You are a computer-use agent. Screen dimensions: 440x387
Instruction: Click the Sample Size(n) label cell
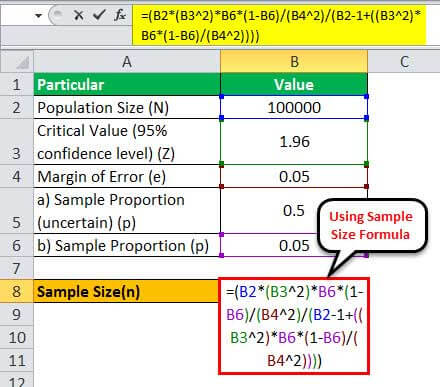pos(126,292)
